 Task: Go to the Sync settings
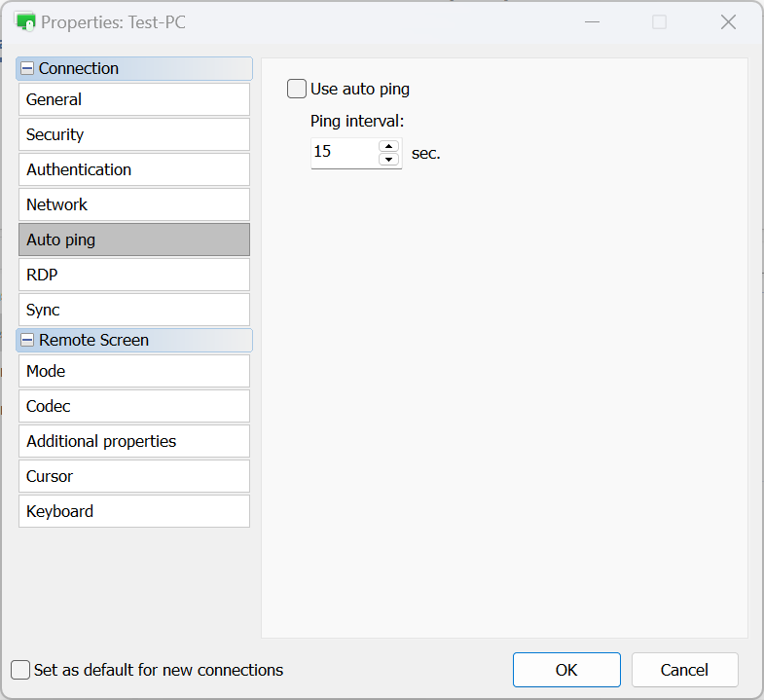[134, 310]
